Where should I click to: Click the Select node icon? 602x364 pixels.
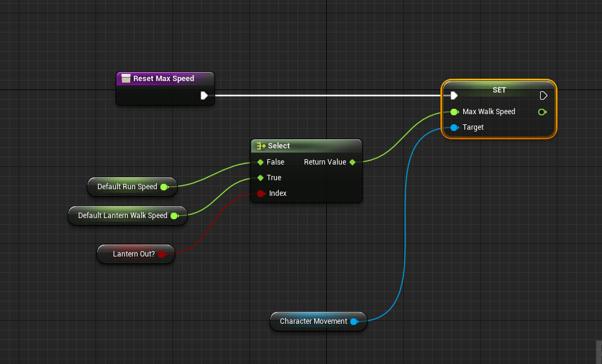[x=261, y=146]
